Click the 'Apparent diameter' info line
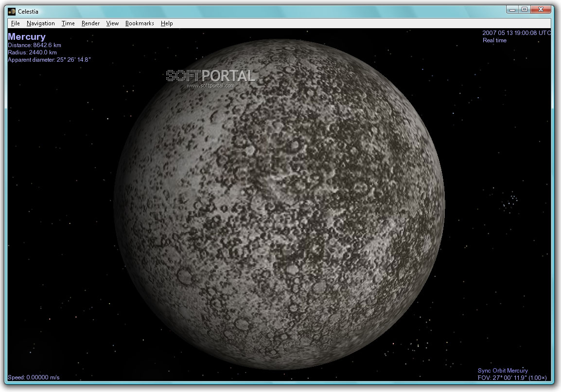561x392 pixels. point(50,60)
